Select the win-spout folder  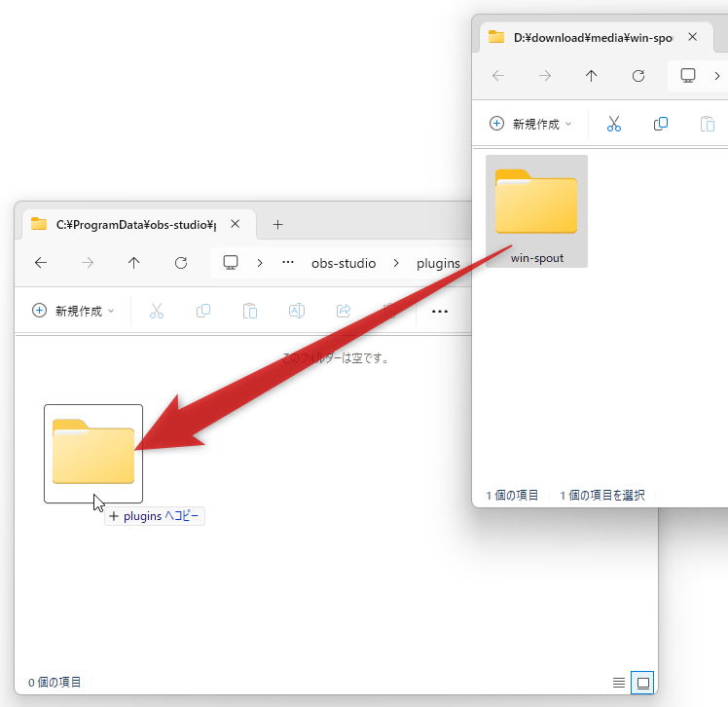(x=536, y=211)
